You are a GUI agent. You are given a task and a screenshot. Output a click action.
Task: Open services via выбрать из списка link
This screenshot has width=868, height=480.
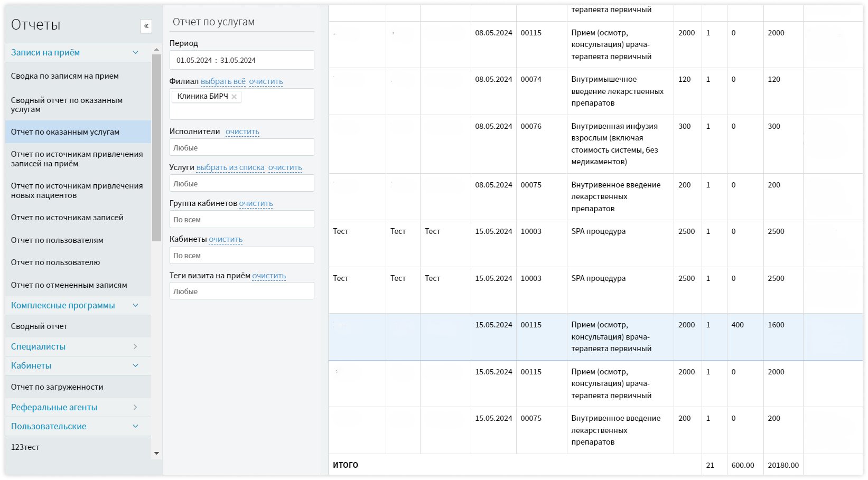coord(231,167)
